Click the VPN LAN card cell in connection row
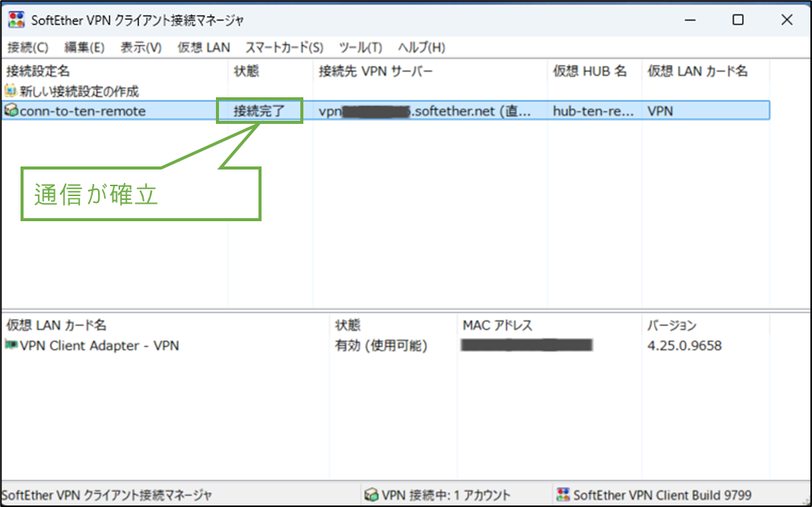The height and width of the screenshot is (507, 812). point(660,111)
